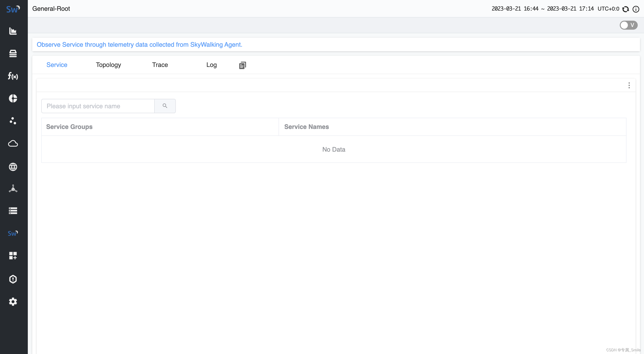Open the General Service dashboard icon in sidebar
Image resolution: width=644 pixels, height=354 pixels.
point(13,31)
